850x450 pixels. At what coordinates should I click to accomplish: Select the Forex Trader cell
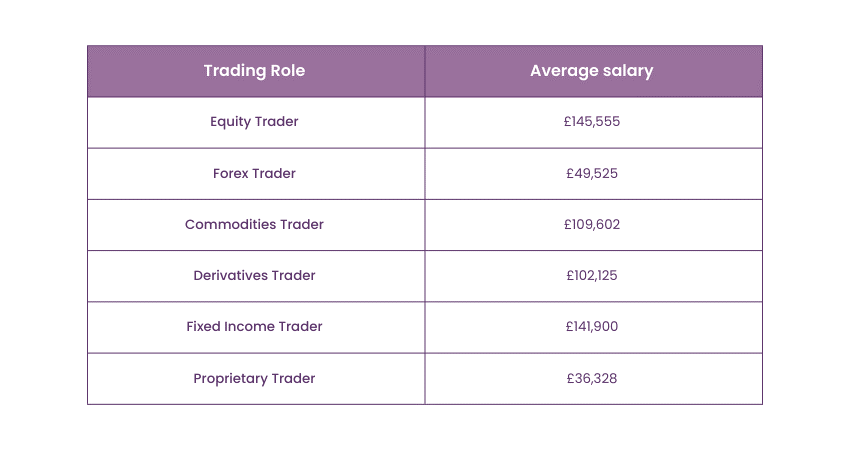[254, 173]
